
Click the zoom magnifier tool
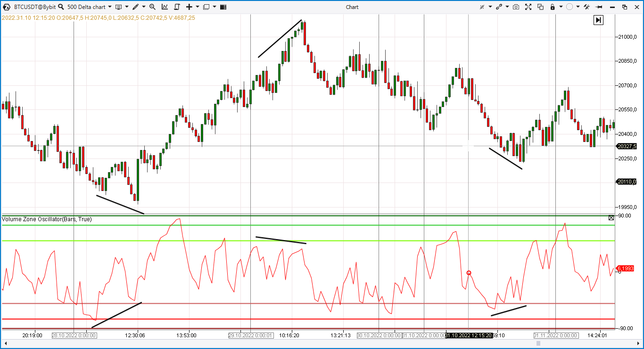click(153, 7)
